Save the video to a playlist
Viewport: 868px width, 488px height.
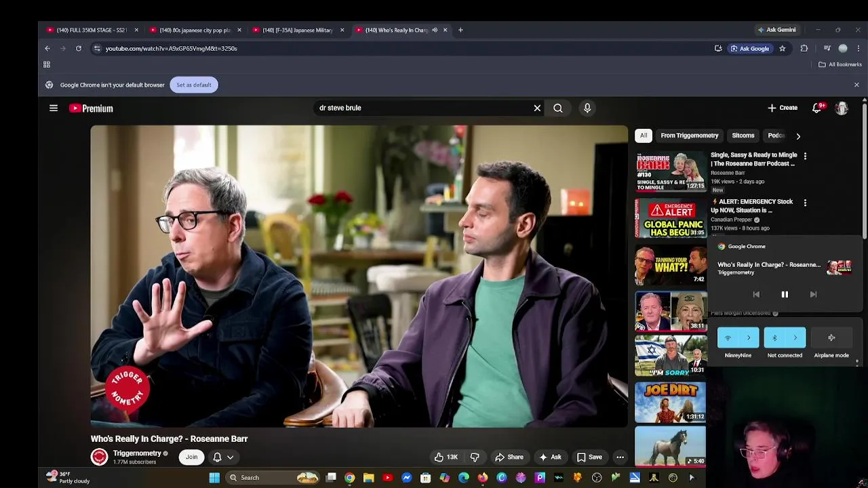[589, 457]
